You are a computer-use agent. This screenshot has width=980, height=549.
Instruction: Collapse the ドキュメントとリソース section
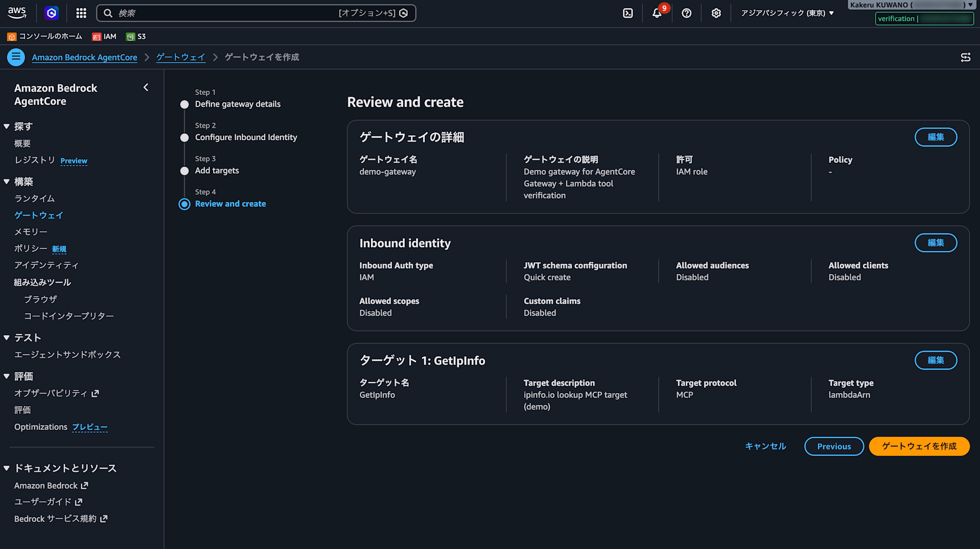coord(6,468)
